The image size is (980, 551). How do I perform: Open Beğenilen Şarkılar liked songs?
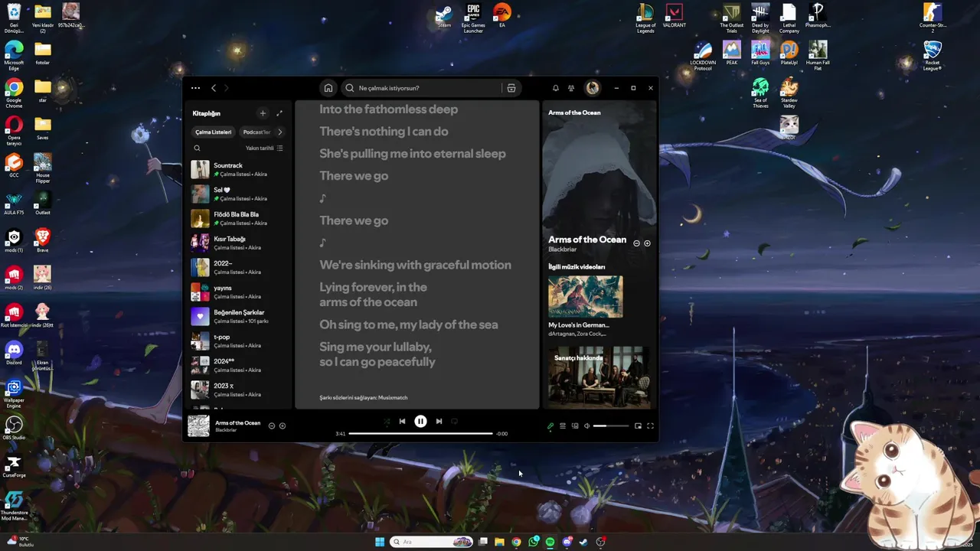tap(238, 317)
